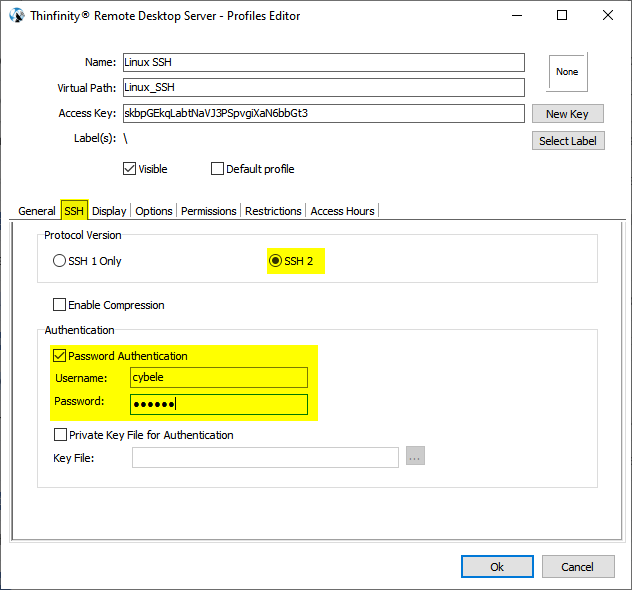The width and height of the screenshot is (632, 590).
Task: Maximize the Profiles Editor window
Action: click(562, 15)
